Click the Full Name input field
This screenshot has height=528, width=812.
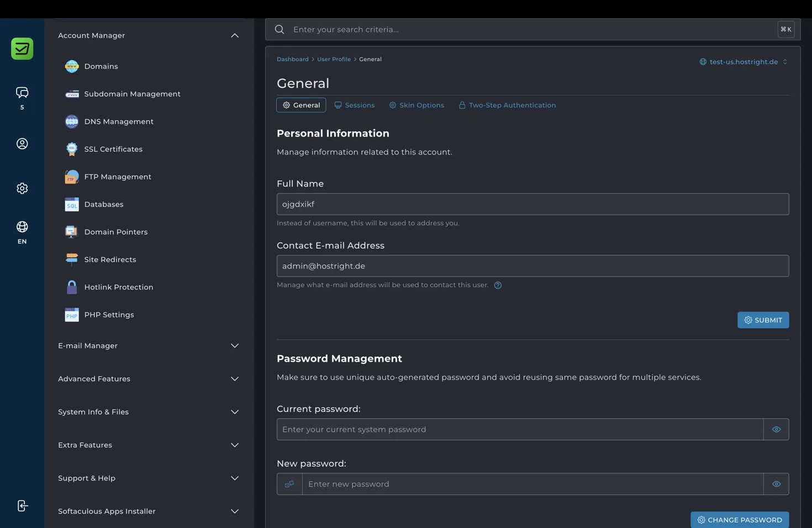coord(532,204)
